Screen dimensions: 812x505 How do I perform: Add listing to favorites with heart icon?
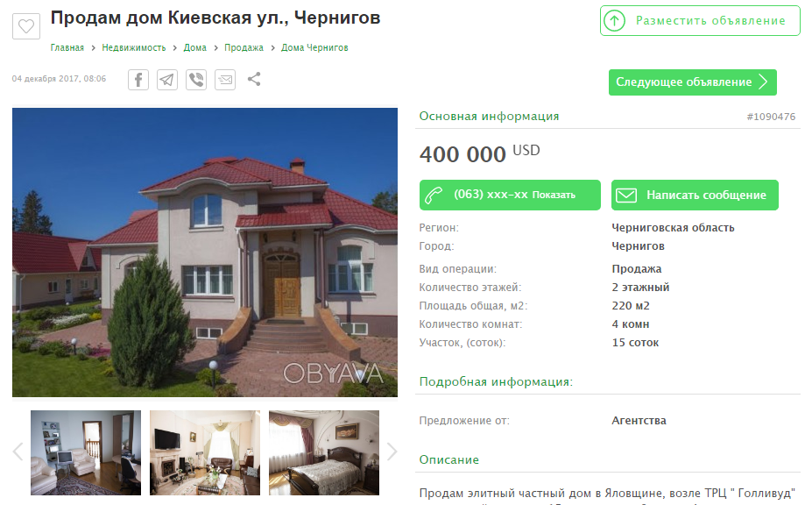click(26, 26)
